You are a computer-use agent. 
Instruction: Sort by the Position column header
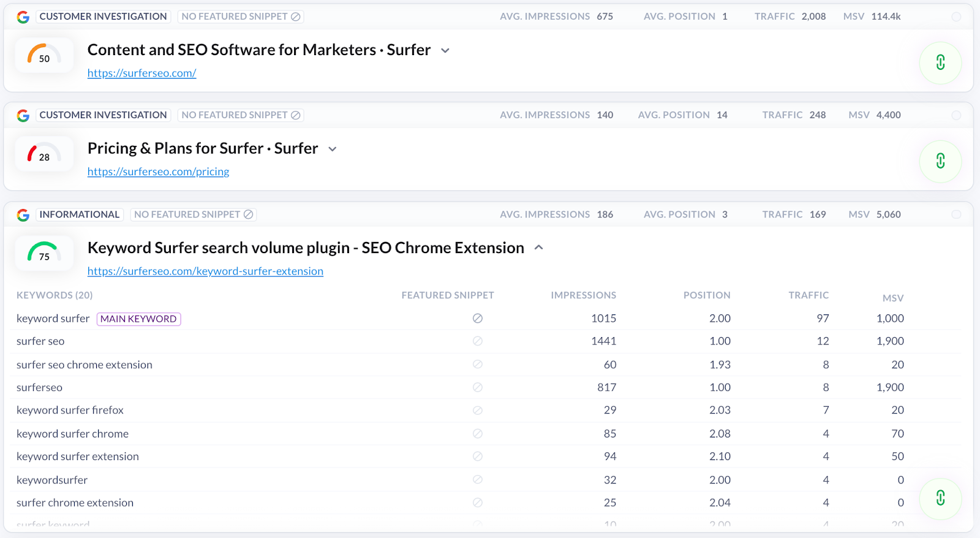click(x=707, y=295)
